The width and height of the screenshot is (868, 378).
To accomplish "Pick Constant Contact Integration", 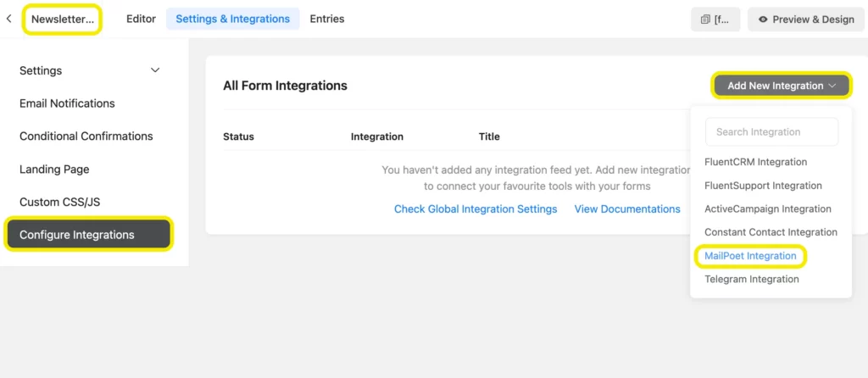I will (x=771, y=232).
